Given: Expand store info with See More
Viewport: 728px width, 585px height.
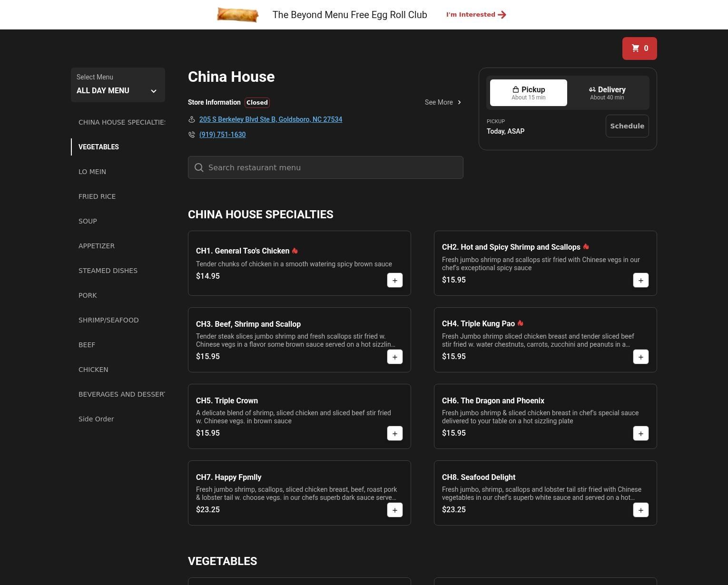Looking at the screenshot, I should coord(443,102).
